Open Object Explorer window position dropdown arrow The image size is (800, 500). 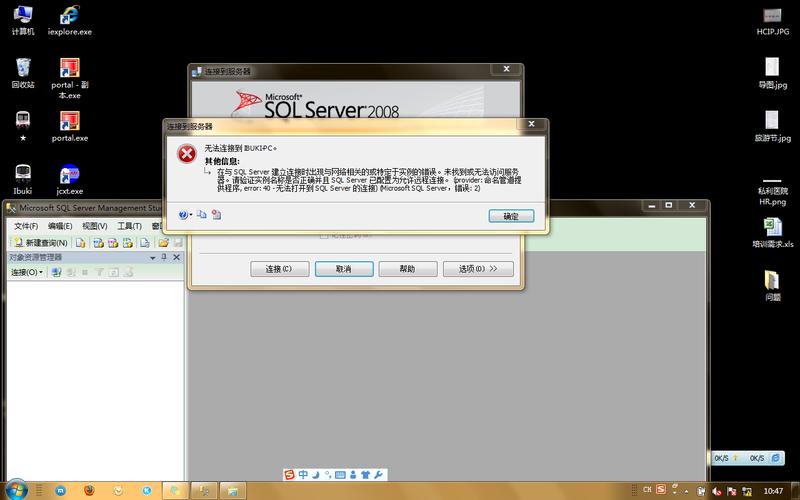click(153, 258)
